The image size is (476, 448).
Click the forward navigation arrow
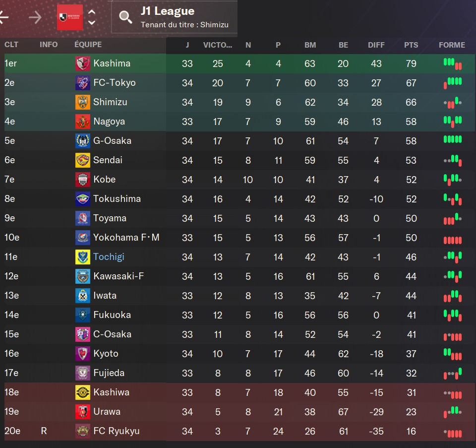coord(35,18)
